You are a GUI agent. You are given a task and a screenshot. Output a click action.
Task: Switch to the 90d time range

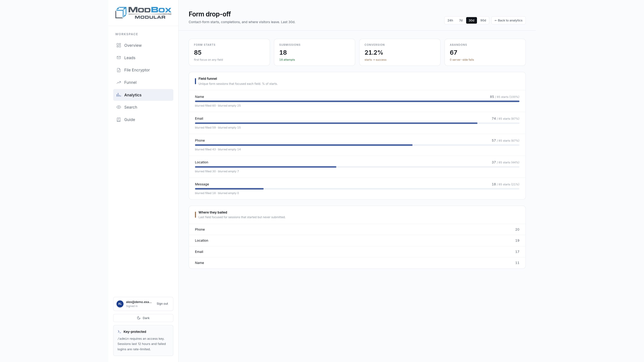coord(483,20)
